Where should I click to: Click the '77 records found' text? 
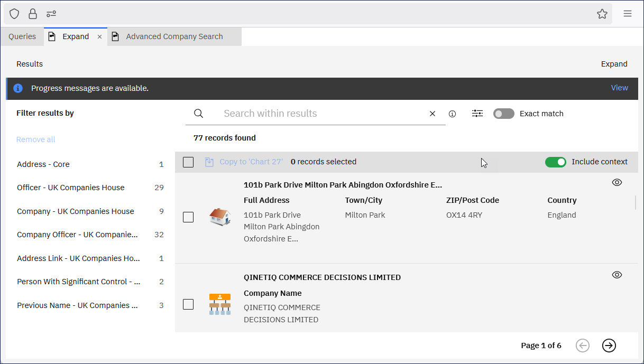coord(225,138)
